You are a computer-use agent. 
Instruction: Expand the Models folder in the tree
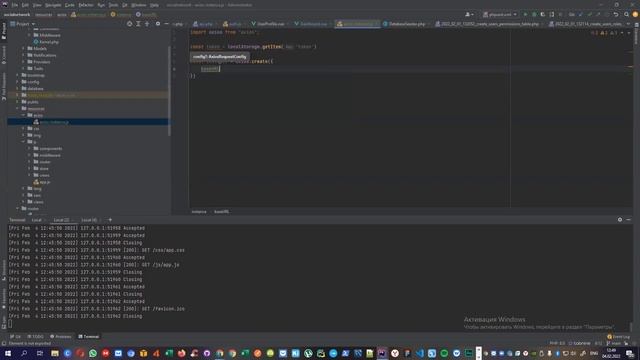[x=24, y=49]
